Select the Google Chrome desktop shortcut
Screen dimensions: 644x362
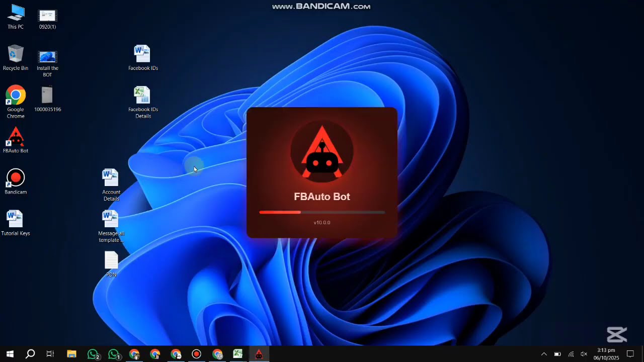[16, 102]
